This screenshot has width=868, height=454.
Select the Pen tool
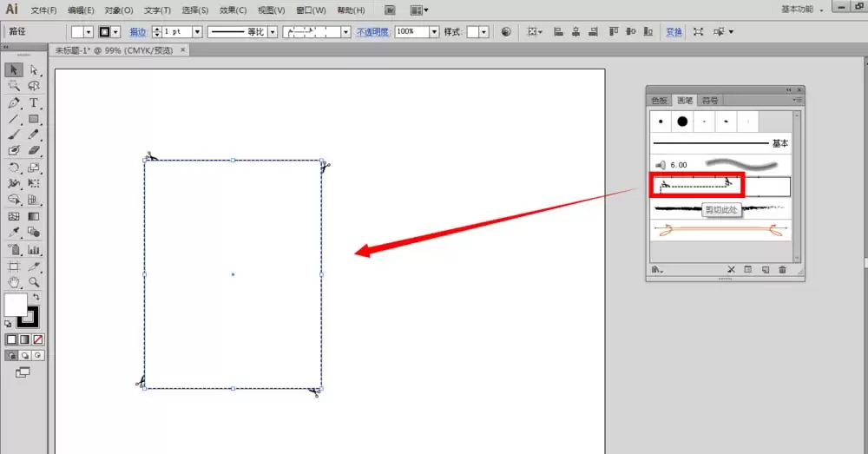(14, 103)
